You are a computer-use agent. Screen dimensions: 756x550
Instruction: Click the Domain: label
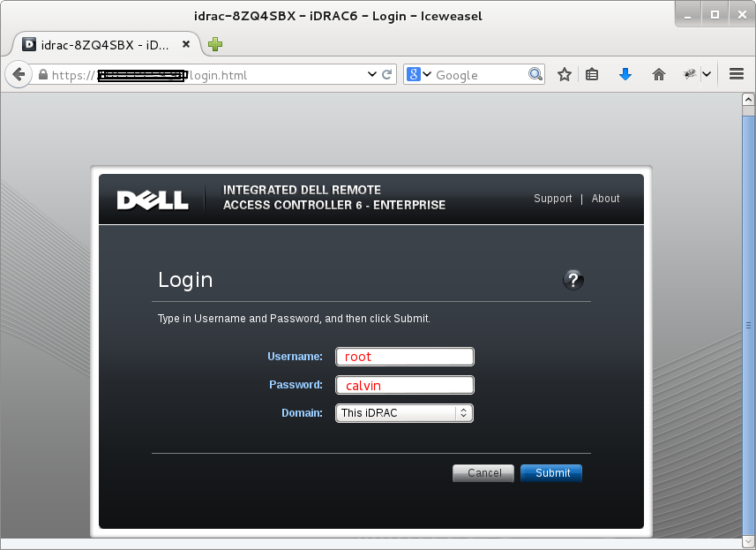pos(303,413)
